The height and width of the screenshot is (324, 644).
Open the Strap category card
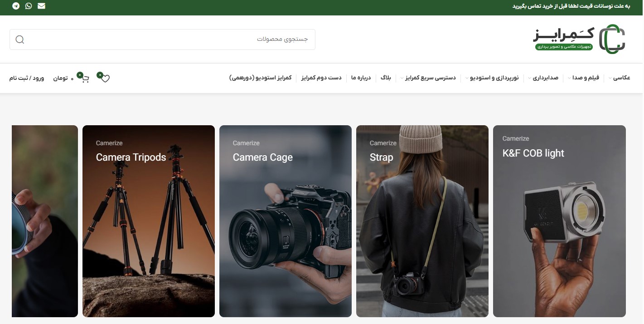pos(422,221)
